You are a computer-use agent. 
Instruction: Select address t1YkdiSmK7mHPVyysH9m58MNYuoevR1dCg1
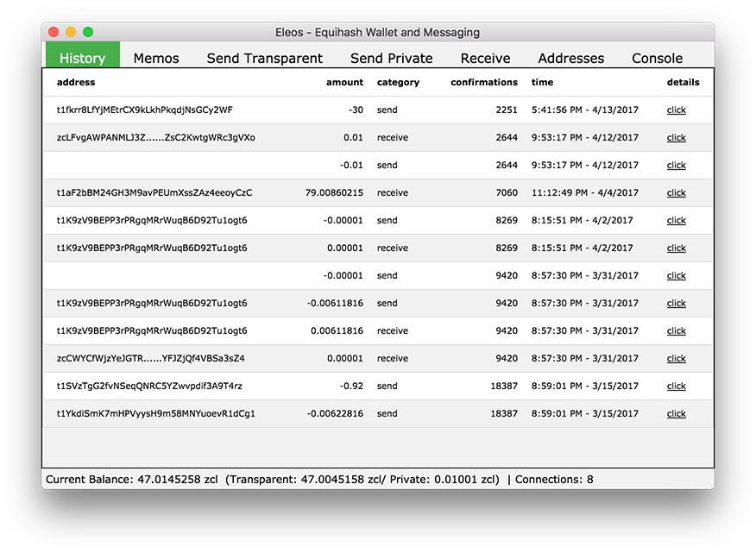point(155,413)
